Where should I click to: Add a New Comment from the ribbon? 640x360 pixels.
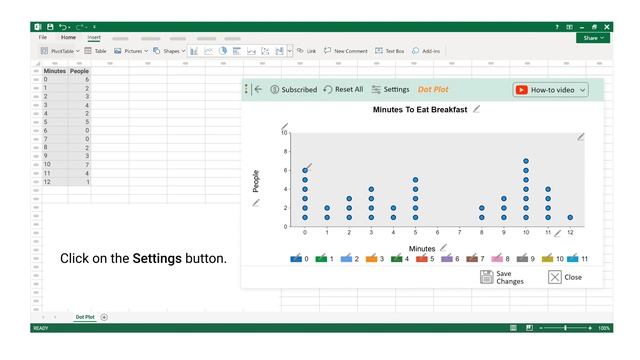point(346,51)
